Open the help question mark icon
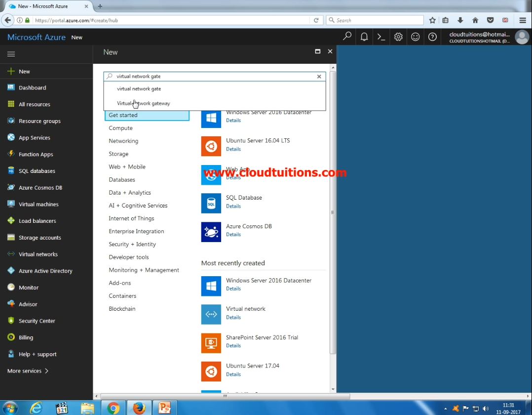This screenshot has height=415, width=532. [x=432, y=37]
